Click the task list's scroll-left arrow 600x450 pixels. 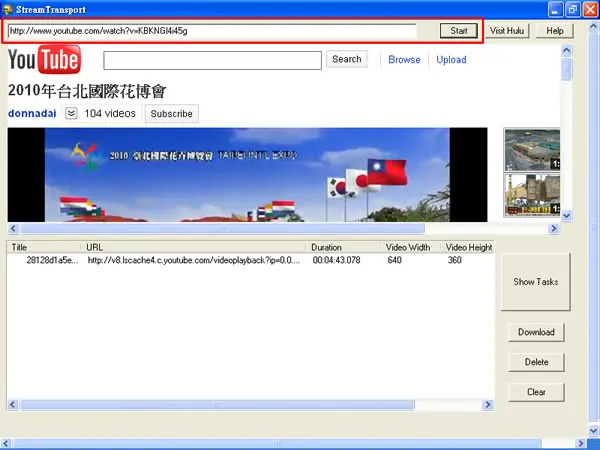click(13, 404)
